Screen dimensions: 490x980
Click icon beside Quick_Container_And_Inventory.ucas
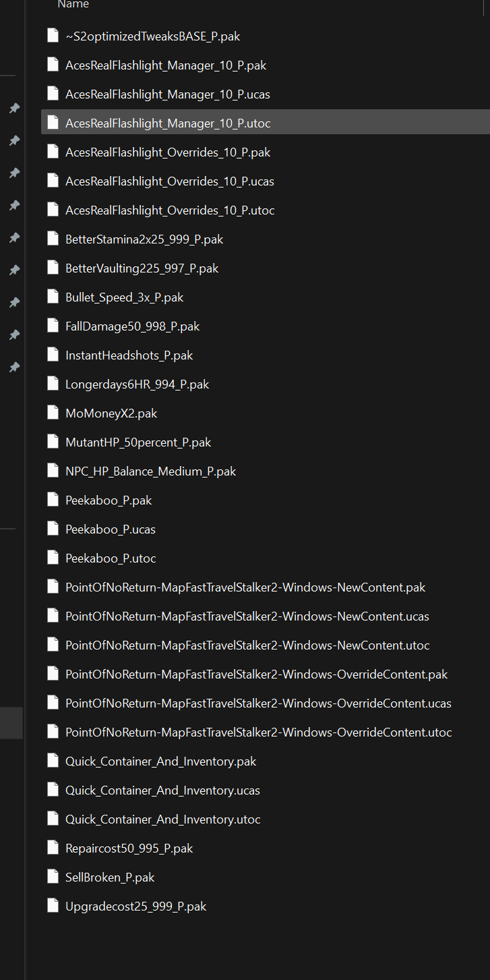coord(53,790)
